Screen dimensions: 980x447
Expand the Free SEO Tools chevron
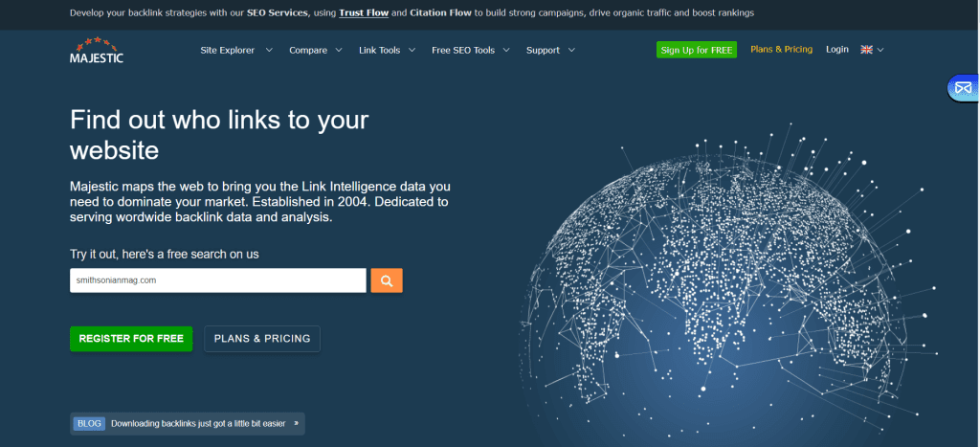click(506, 50)
